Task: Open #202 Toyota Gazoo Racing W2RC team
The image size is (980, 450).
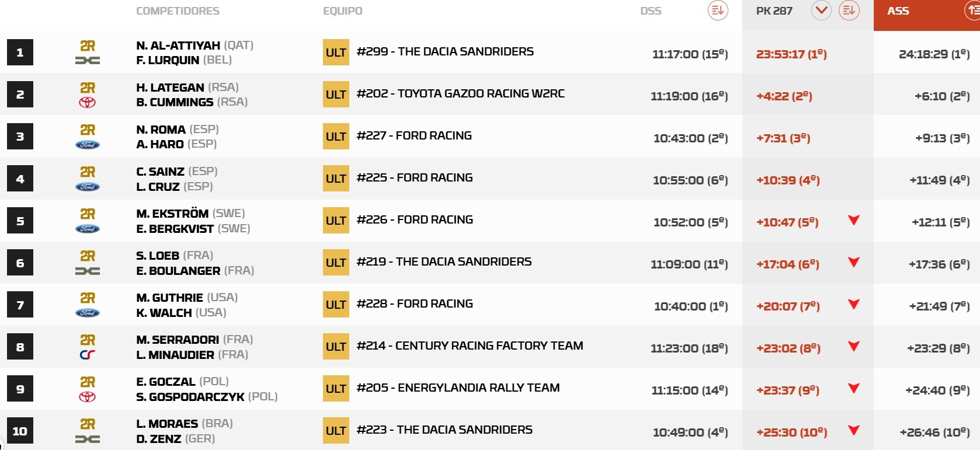Action: point(460,93)
